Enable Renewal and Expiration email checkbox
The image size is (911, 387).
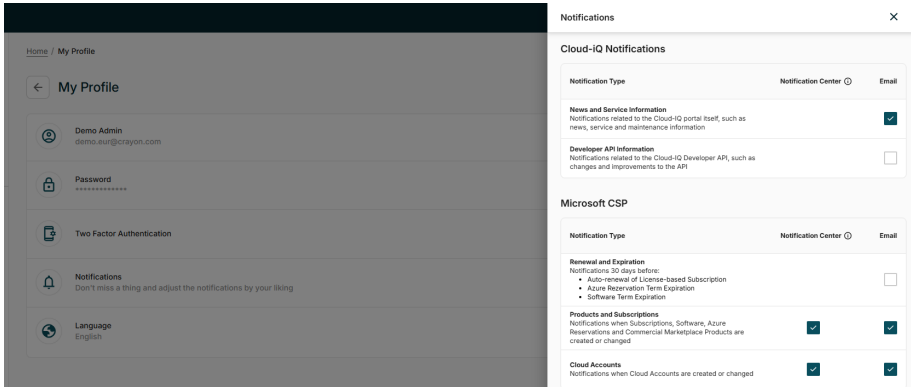[x=890, y=280]
